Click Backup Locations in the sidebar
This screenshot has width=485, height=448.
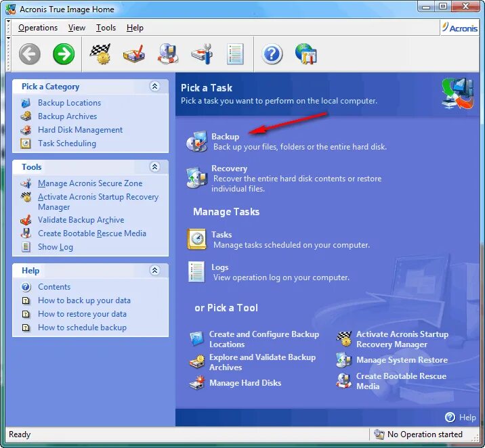tap(69, 103)
